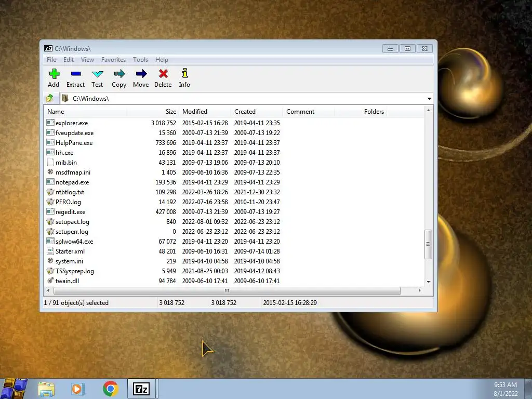Open the media player taskbar icon

point(78,389)
